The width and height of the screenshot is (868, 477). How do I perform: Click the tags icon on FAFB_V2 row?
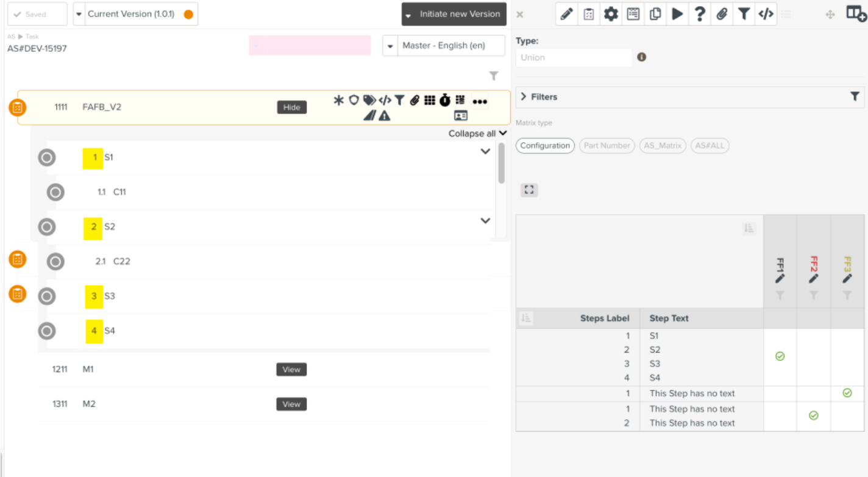369,101
